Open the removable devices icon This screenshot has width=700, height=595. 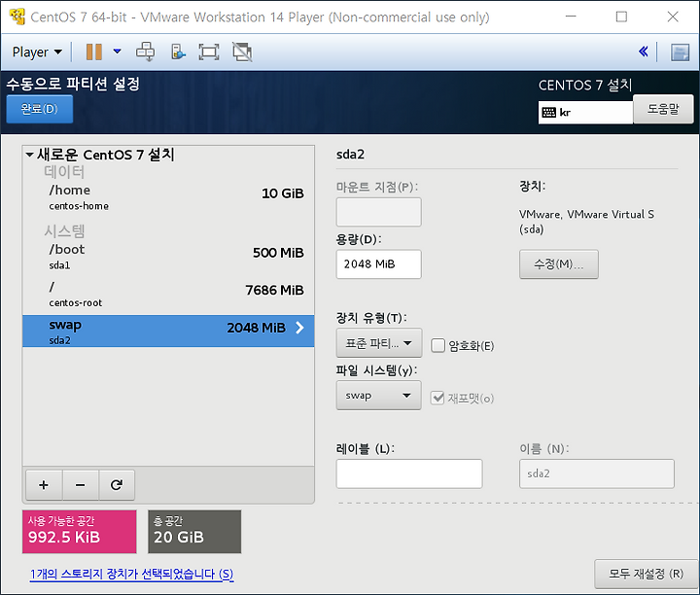pyautogui.click(x=178, y=52)
